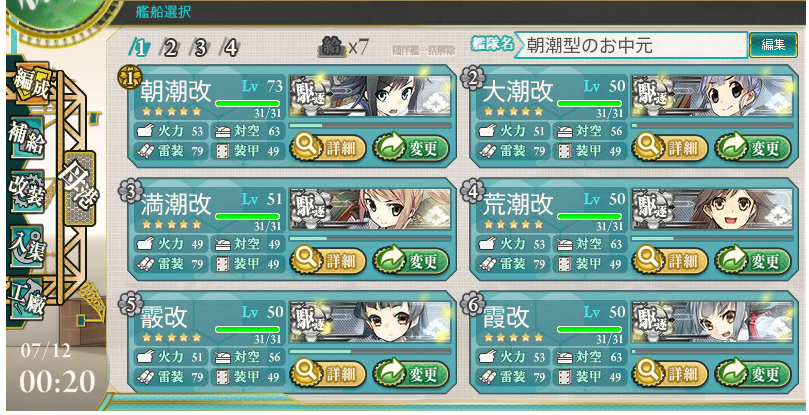Open 詳細 details for 朝潮改
Screen dimensions: 809x415
click(x=328, y=149)
